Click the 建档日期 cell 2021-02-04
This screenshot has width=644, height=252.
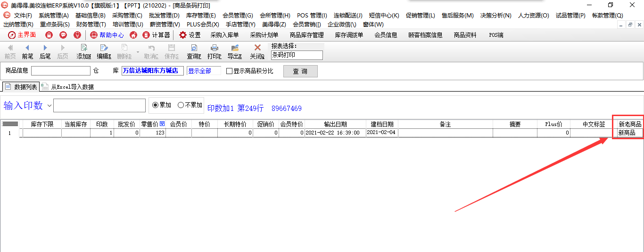pyautogui.click(x=382, y=133)
